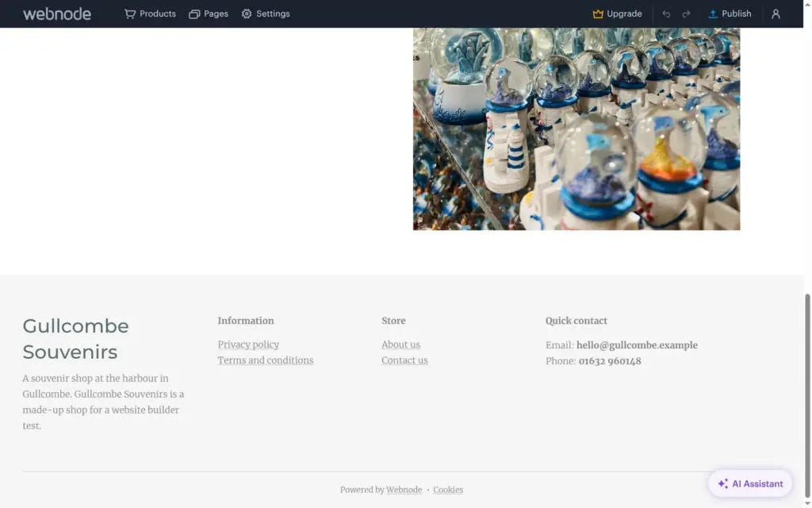This screenshot has width=812, height=508.
Task: Click the Gullcombe Souvenirs footer title
Action: 75,339
